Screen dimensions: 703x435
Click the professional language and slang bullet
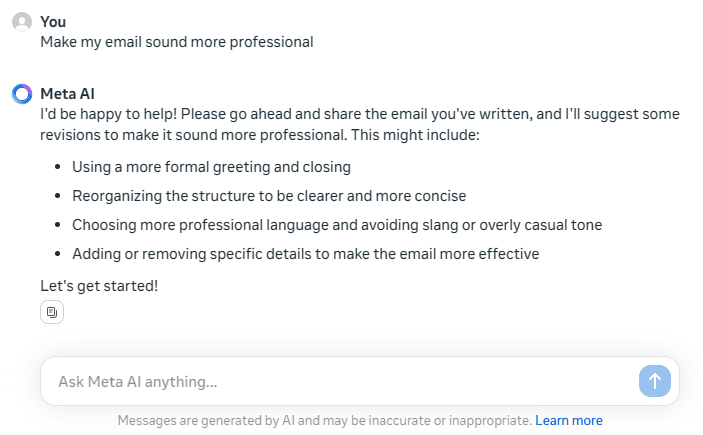337,225
